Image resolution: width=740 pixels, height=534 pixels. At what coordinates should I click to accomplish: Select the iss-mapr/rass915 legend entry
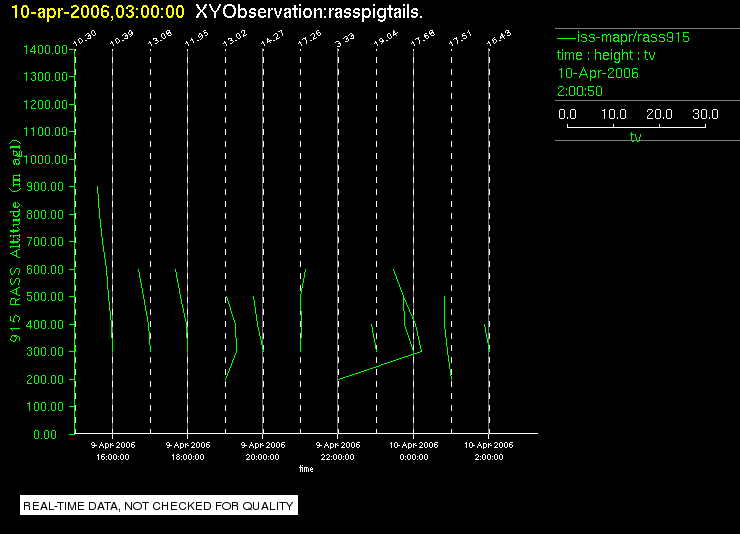tap(623, 37)
